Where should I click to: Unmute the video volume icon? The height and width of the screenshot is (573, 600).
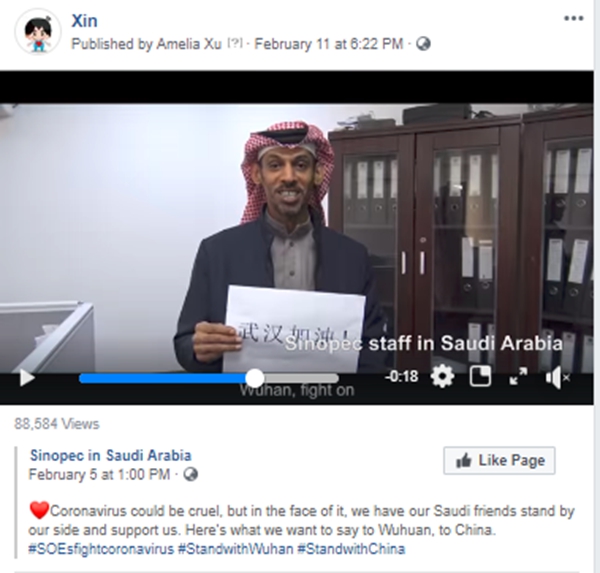click(558, 377)
